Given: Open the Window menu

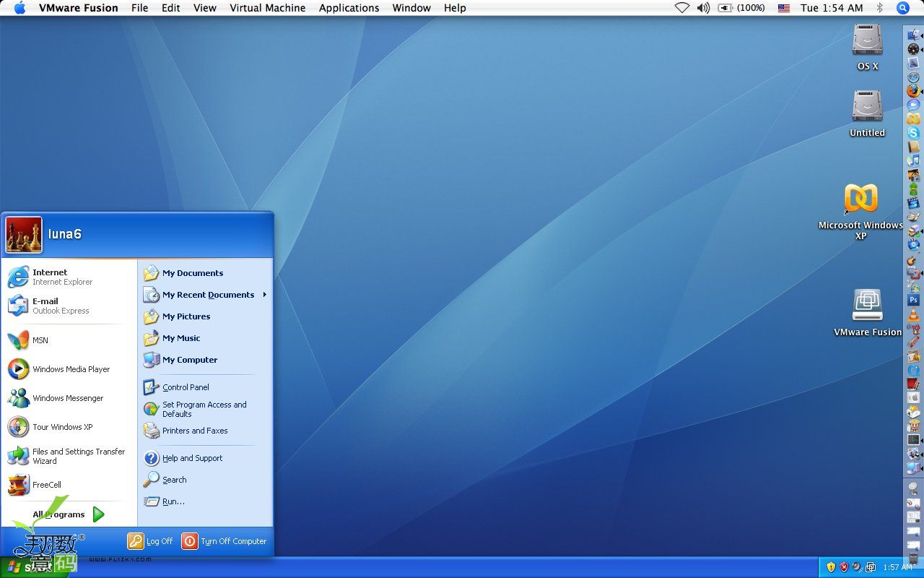Looking at the screenshot, I should coord(411,8).
